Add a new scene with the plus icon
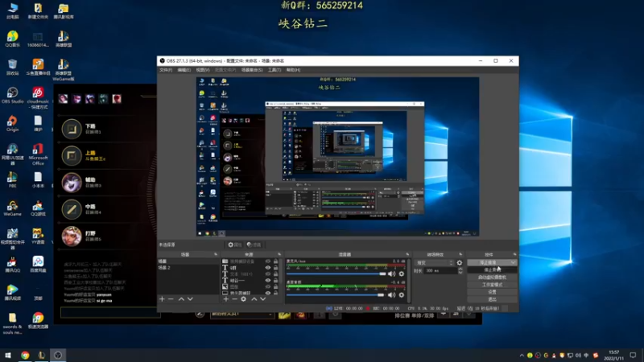 (162, 299)
